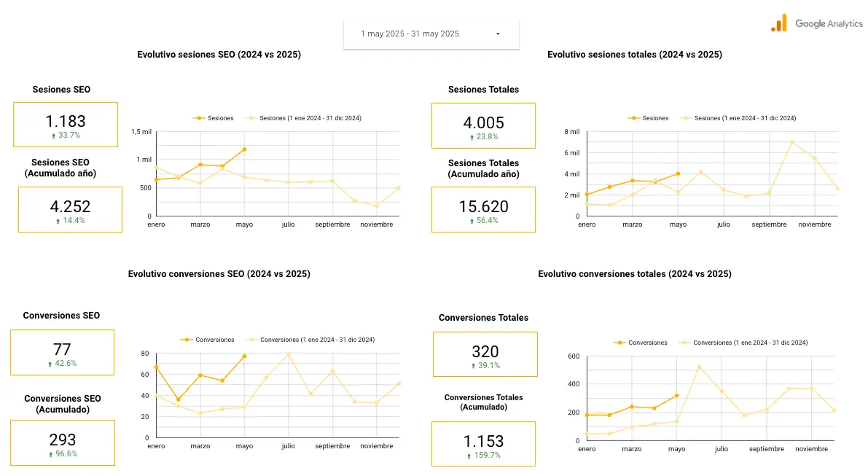The image size is (868, 476).
Task: Click the Conversiones Totales 320 scorecard
Action: point(485,355)
